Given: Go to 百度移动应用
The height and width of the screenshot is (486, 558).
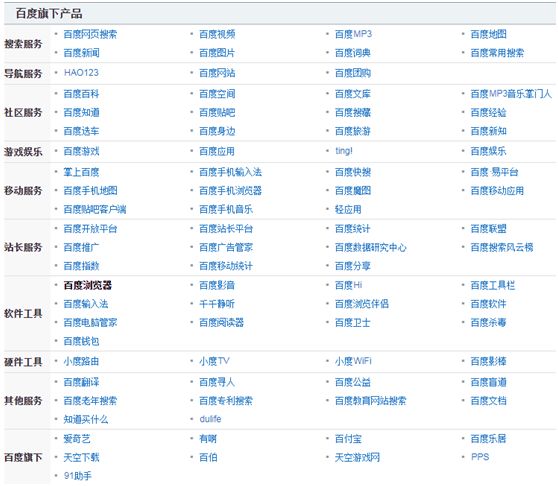Looking at the screenshot, I should pyautogui.click(x=497, y=191).
